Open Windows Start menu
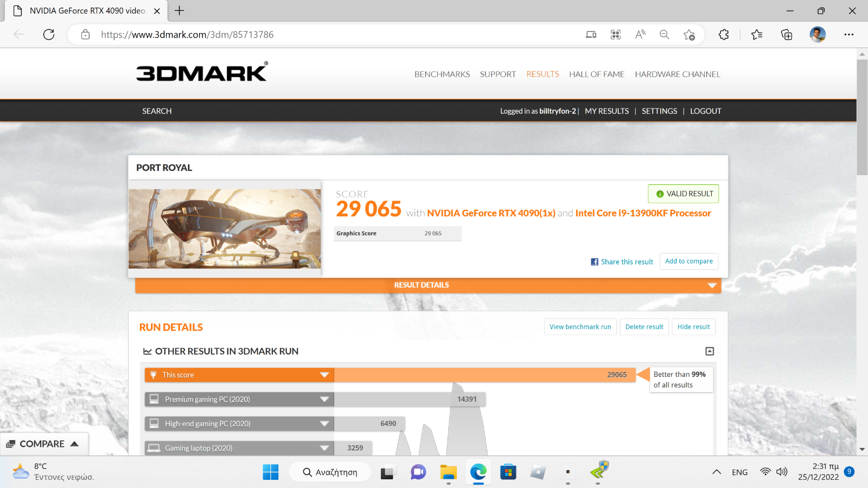 270,472
